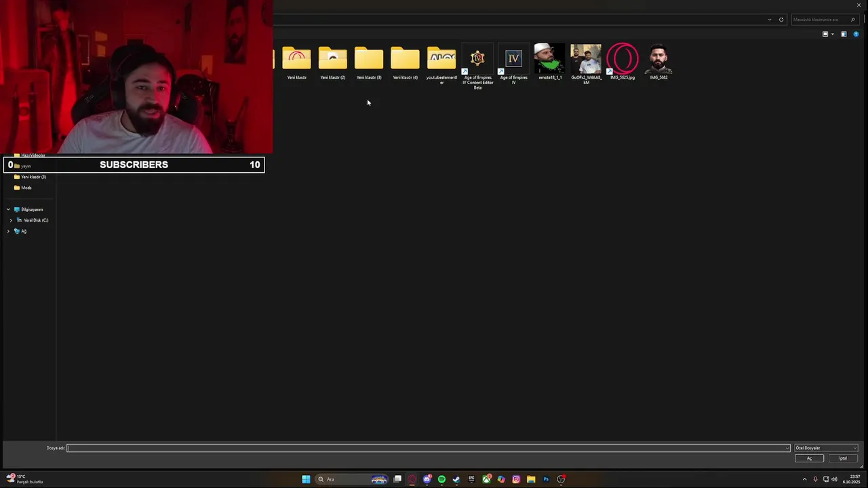Viewport: 868px width, 488px height.
Task: Change the view layout icon
Action: [825, 34]
